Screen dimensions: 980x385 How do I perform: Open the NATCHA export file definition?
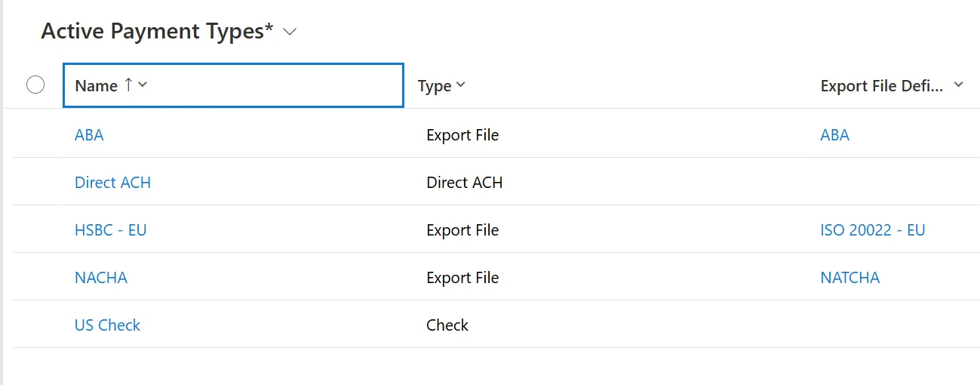point(849,278)
